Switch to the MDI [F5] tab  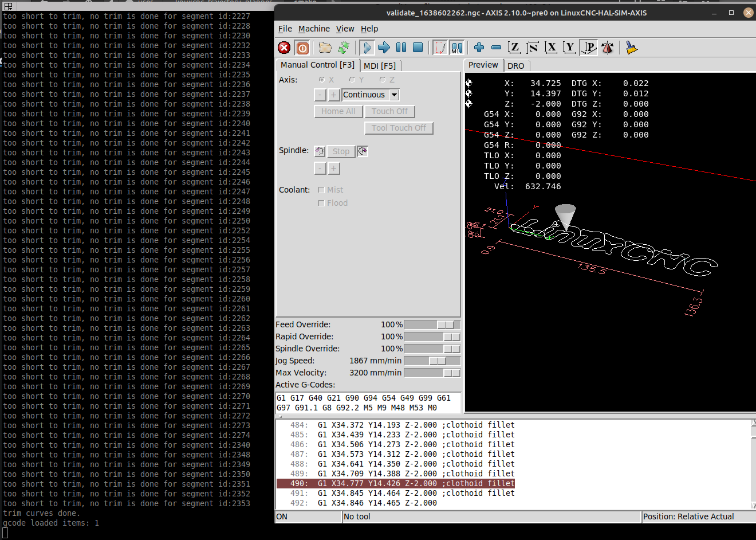[x=380, y=66]
